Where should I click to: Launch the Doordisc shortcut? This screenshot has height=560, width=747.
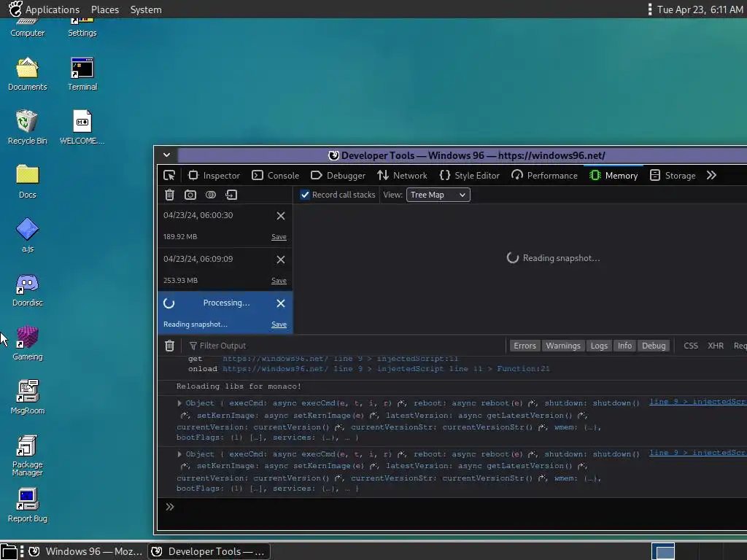tap(27, 289)
